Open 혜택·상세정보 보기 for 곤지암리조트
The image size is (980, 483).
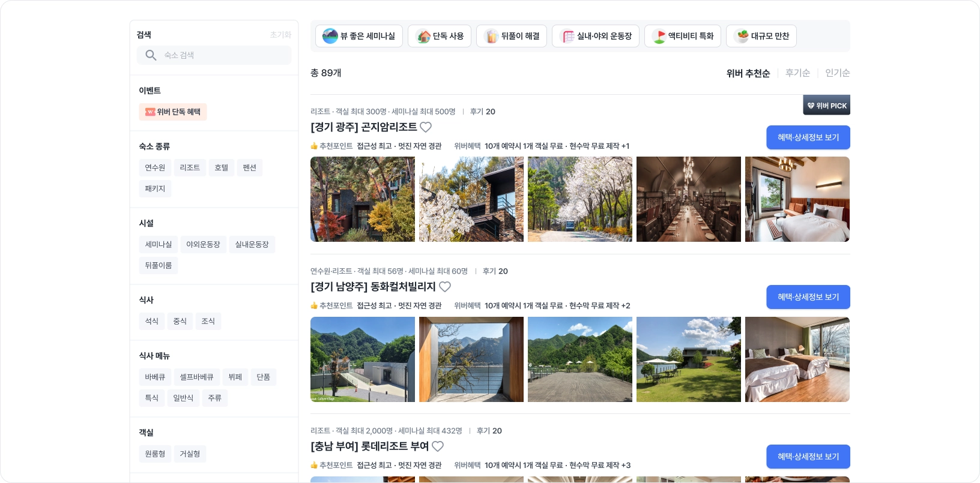tap(808, 137)
